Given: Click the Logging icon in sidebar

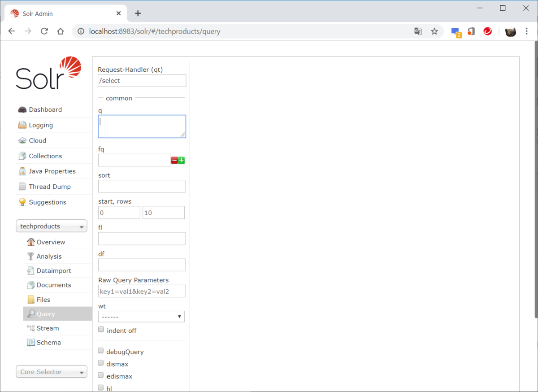Looking at the screenshot, I should pos(22,125).
